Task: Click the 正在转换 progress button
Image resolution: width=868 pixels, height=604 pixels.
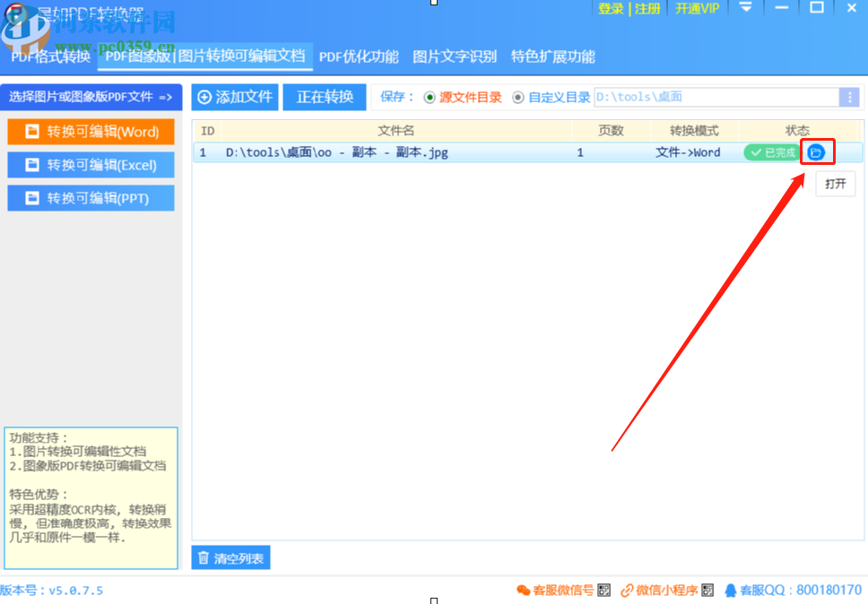Action: click(325, 97)
